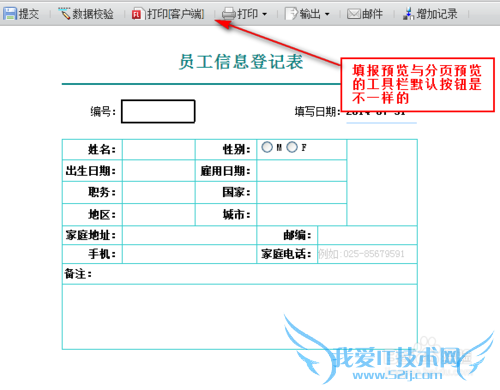
Task: Click the red 打印[客户端] PDF icon
Action: [x=137, y=14]
